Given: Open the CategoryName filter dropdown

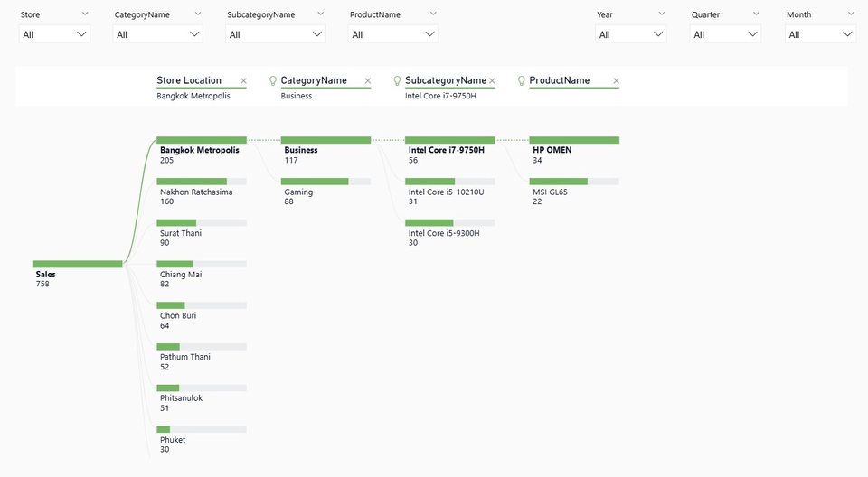Looking at the screenshot, I should pos(157,34).
